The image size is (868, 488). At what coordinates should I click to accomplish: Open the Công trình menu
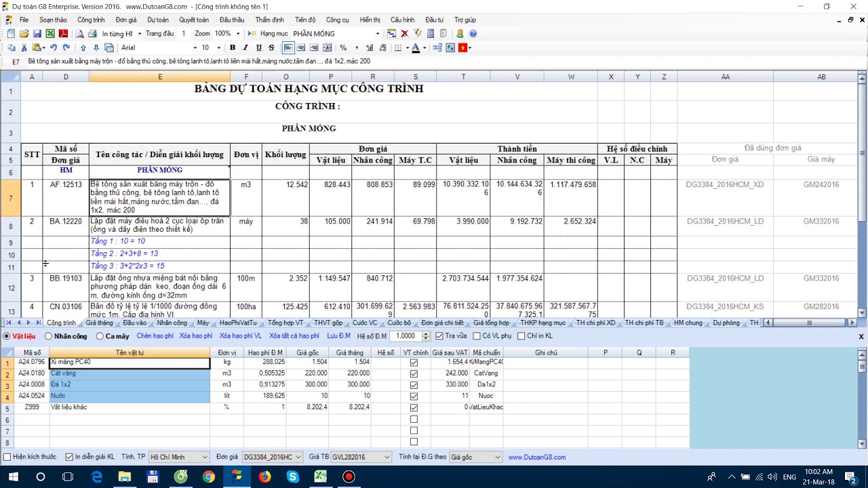(91, 20)
